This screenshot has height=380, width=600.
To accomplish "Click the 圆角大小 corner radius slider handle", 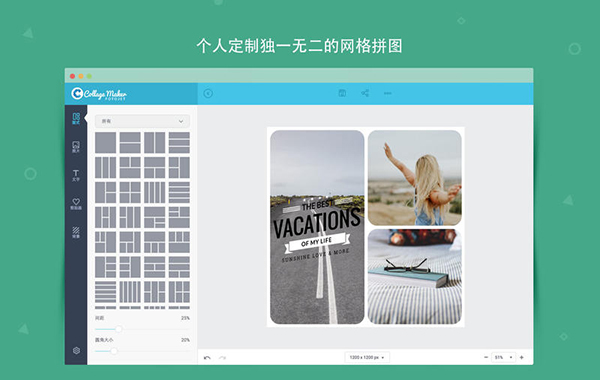I will (x=114, y=351).
